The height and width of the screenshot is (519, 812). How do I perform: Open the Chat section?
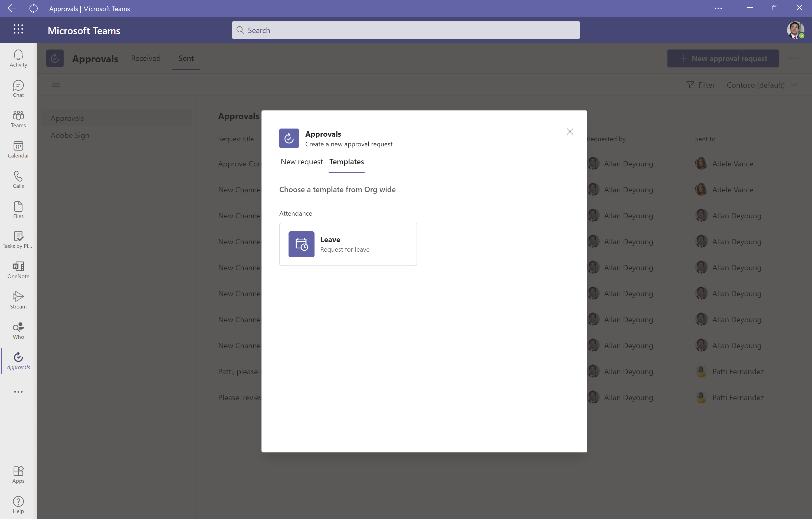point(18,88)
